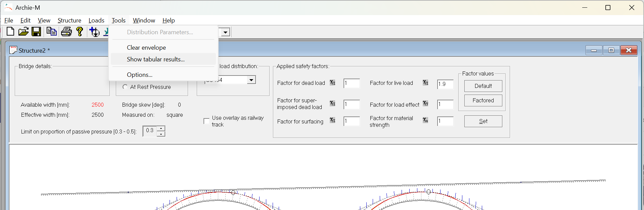This screenshot has height=210, width=644.
Task: Click the Effective width value 2500
Action: [x=98, y=115]
